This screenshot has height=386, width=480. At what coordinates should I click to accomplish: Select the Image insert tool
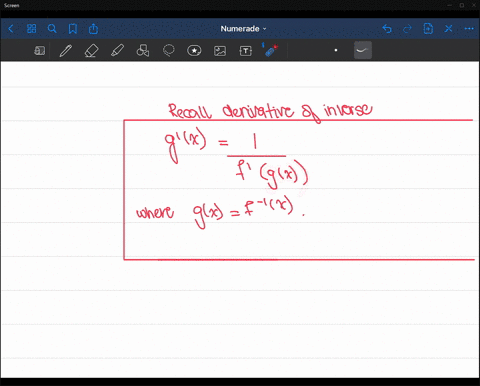tap(220, 51)
